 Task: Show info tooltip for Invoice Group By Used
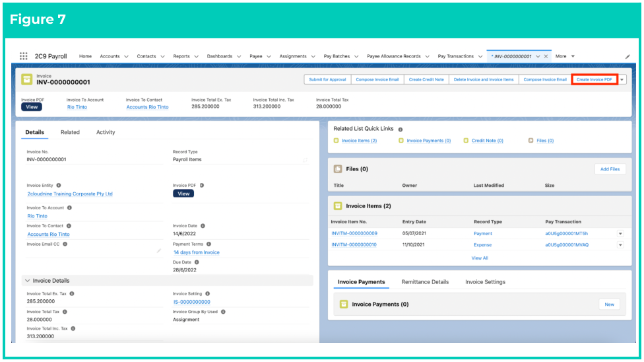pyautogui.click(x=224, y=312)
